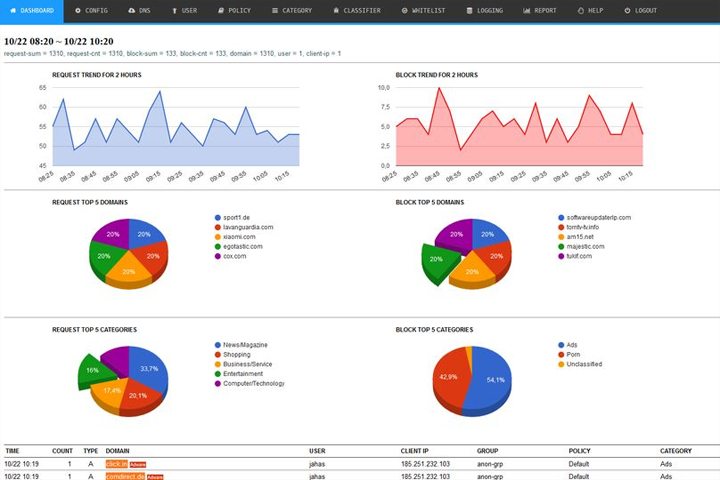
Task: Click the circle icon beside Whitelist
Action: coord(405,11)
